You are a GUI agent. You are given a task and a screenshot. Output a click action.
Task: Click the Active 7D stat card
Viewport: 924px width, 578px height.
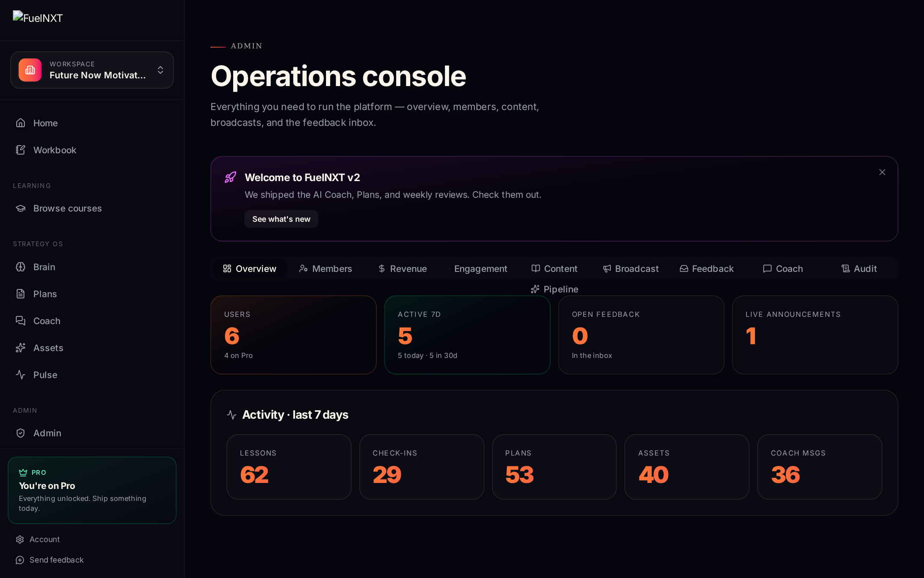tap(467, 335)
